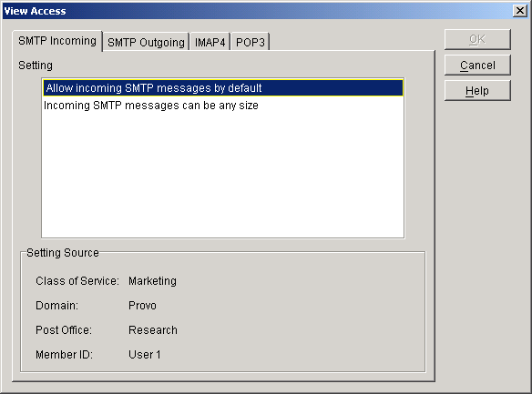The width and height of the screenshot is (532, 394).
Task: Select 'Incoming SMTP messages can be any size'
Action: tap(223, 106)
